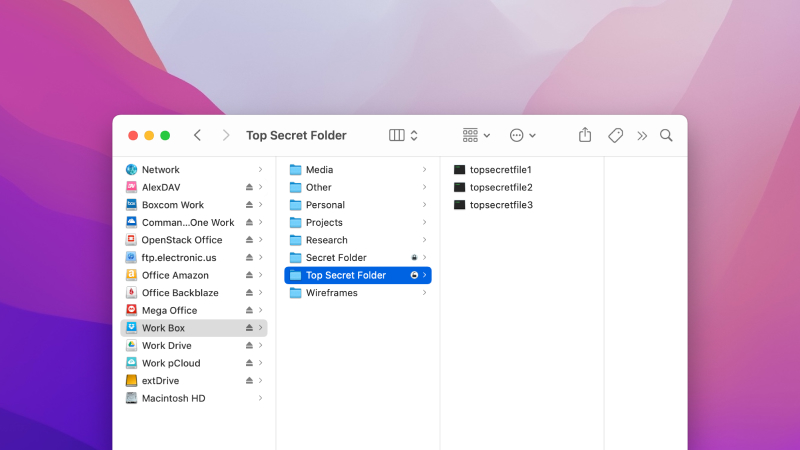Click the lock badge on Top Secret Folder
This screenshot has height=450, width=800.
point(414,275)
